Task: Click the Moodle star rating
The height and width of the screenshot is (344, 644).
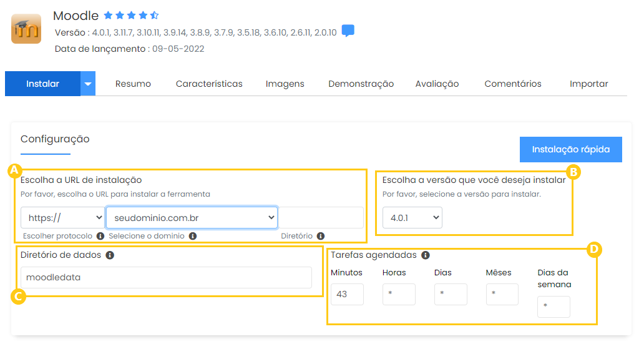Action: click(132, 16)
